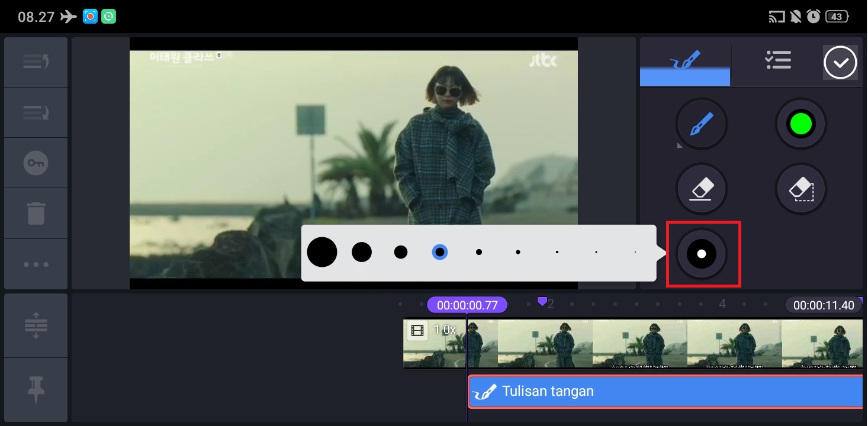This screenshot has width=868, height=426.
Task: Tap the pin icon beside the timeline
Action: click(36, 390)
